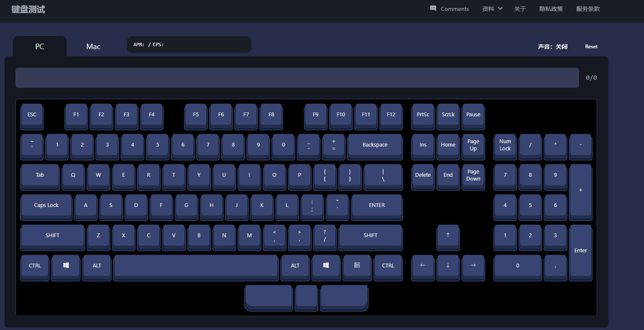Switch to the Mac keyboard tab

click(93, 47)
